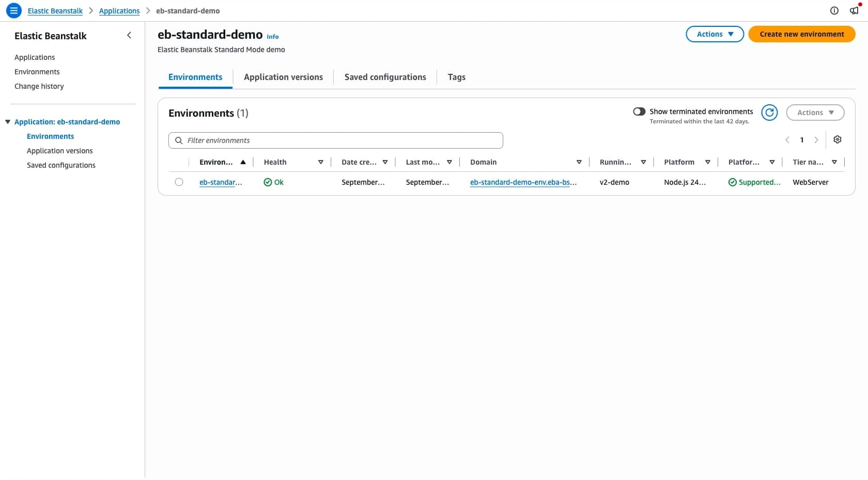
Task: Sort by Platform state column
Action: pyautogui.click(x=772, y=162)
